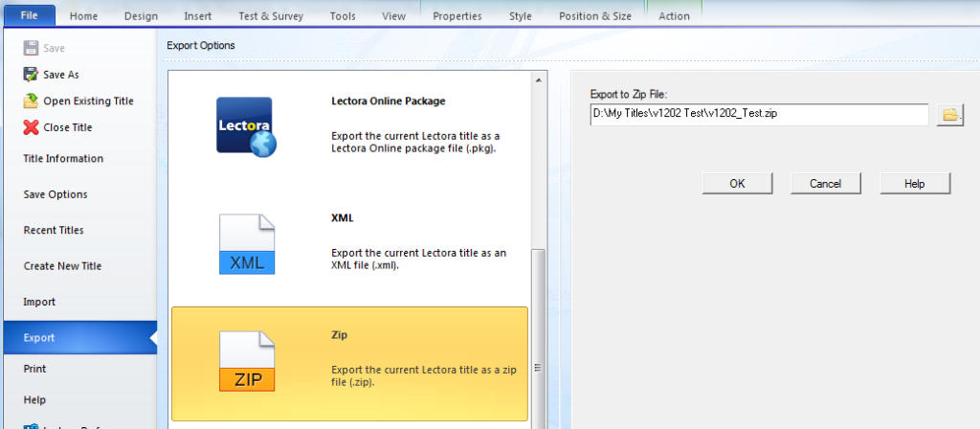Select the Export menu item

[78, 338]
